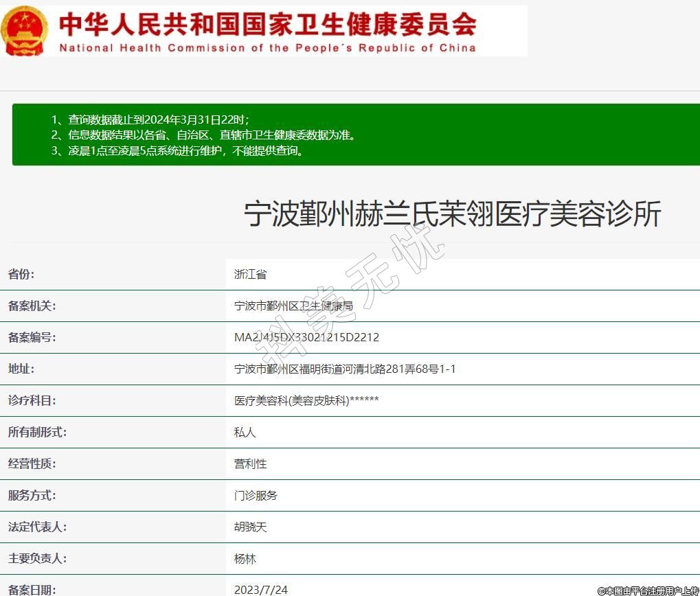The width and height of the screenshot is (700, 596).
Task: Click the service type value 门诊服务
Action: point(256,495)
